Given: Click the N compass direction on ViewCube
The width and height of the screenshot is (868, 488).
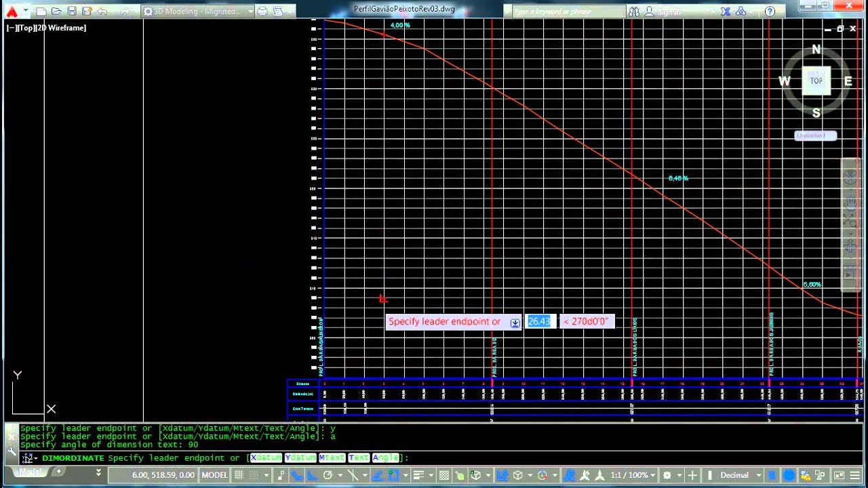Looking at the screenshot, I should click(816, 49).
